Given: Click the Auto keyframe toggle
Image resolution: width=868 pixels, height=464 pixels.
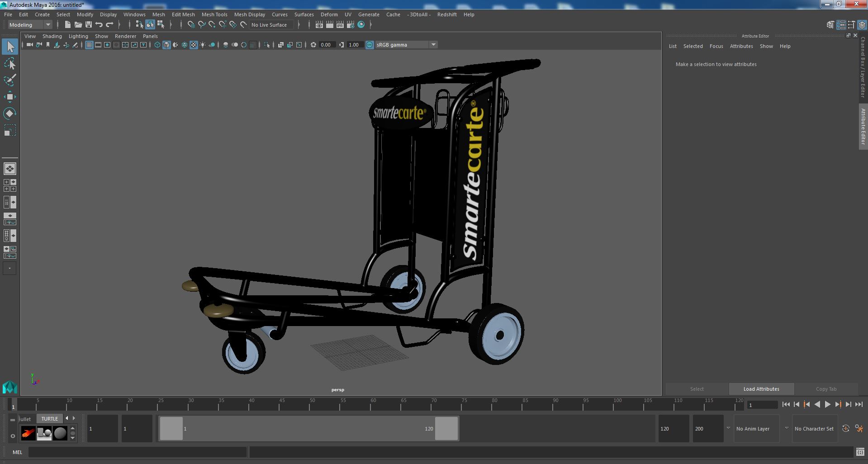Looking at the screenshot, I should 846,429.
